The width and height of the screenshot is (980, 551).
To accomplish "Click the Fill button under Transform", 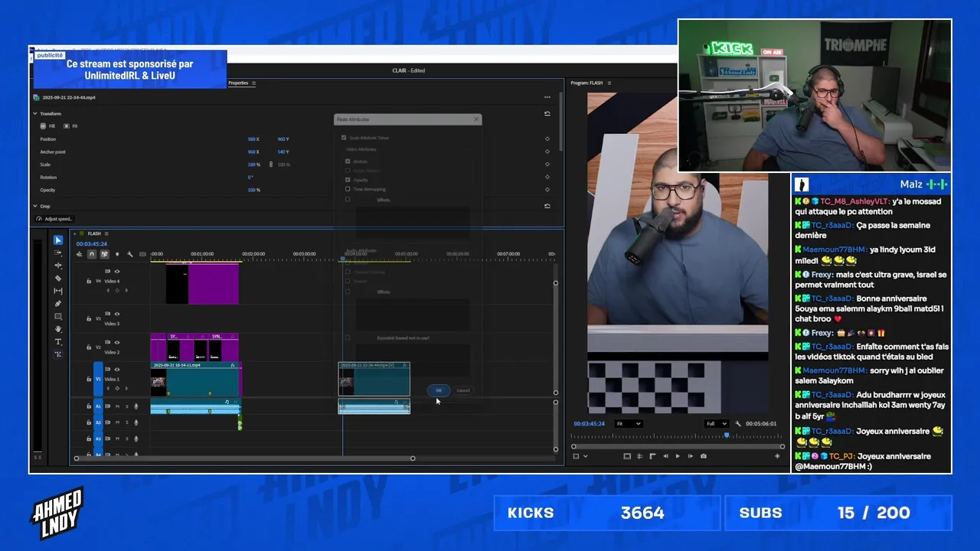I will (47, 126).
